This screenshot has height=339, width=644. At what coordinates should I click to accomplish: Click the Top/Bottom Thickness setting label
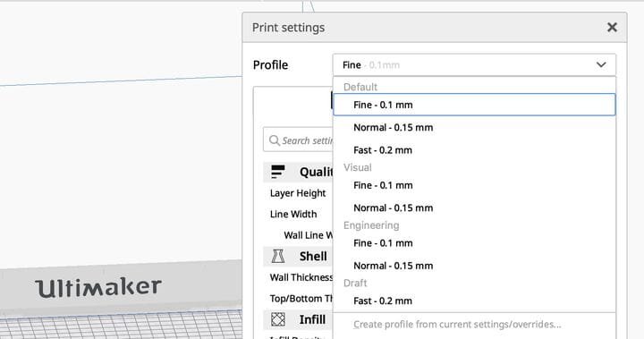click(x=301, y=299)
